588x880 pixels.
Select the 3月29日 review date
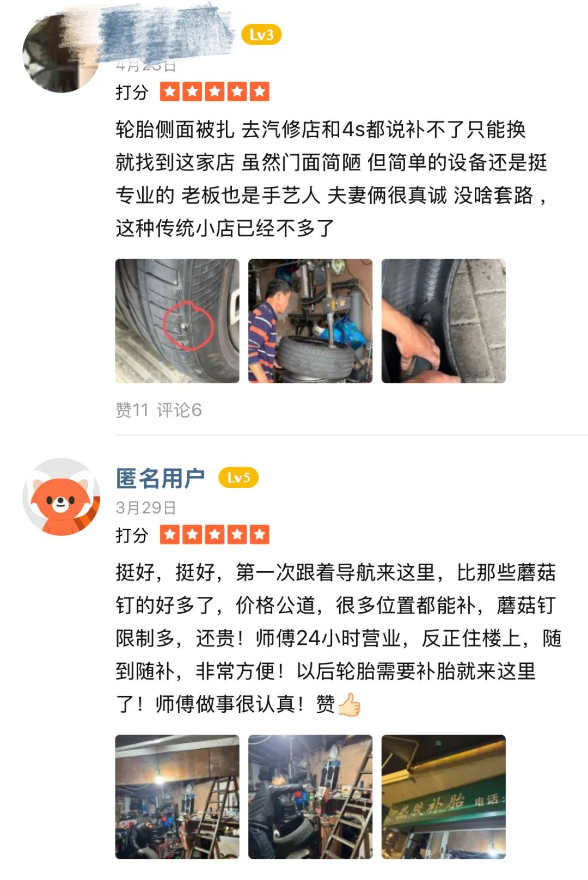146,508
